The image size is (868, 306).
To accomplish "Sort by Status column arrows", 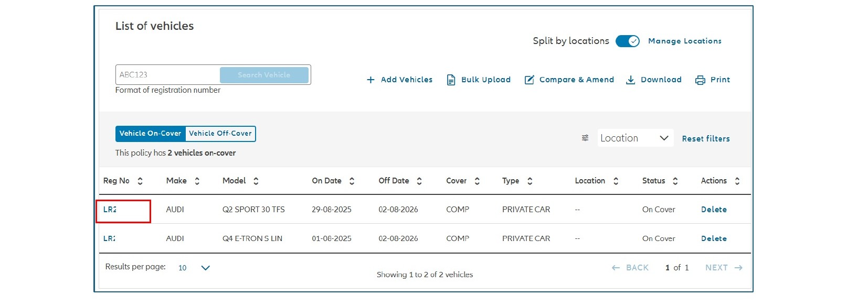I will [x=675, y=181].
